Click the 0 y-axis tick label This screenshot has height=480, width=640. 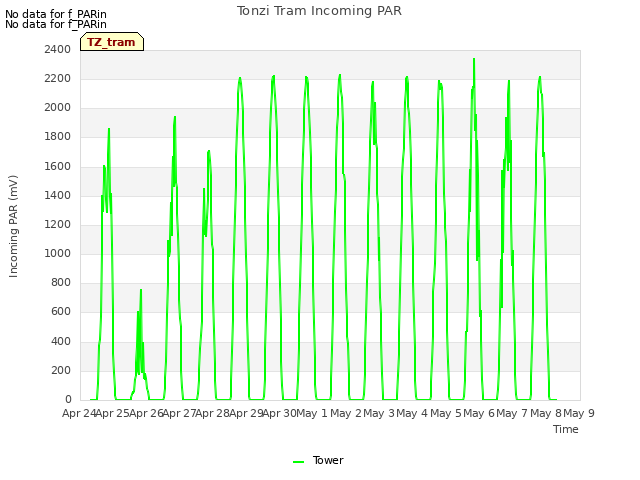68,399
